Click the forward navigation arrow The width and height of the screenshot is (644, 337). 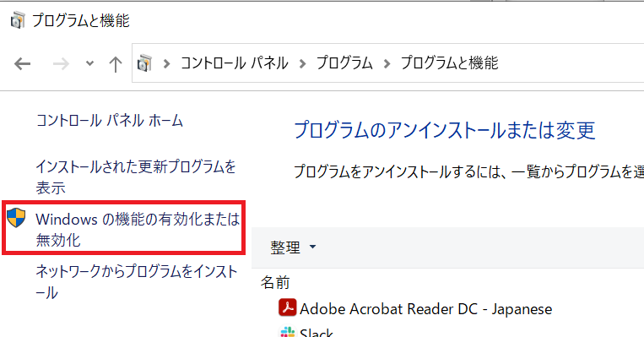click(x=61, y=63)
